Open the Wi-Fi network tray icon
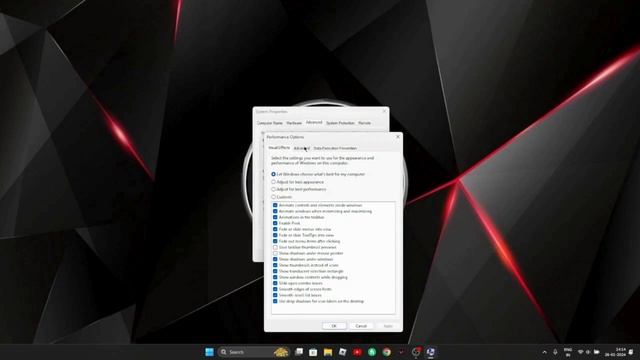Image resolution: width=640 pixels, height=360 pixels. 580,352
